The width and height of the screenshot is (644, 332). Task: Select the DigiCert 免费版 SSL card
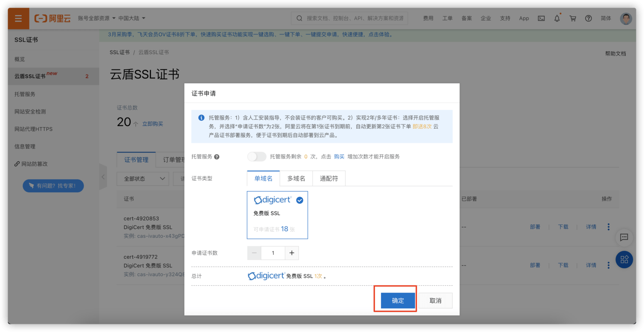[x=278, y=215]
